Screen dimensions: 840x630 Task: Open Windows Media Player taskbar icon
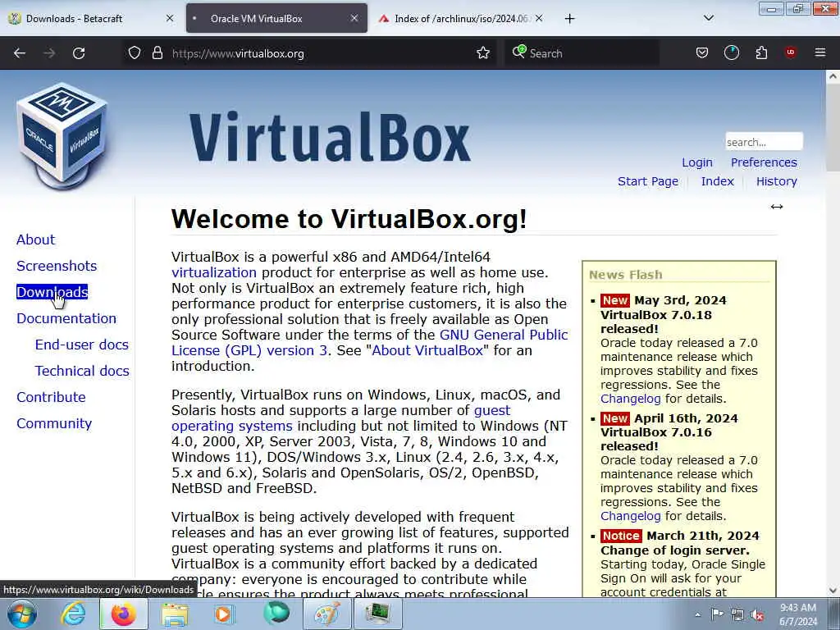point(224,614)
